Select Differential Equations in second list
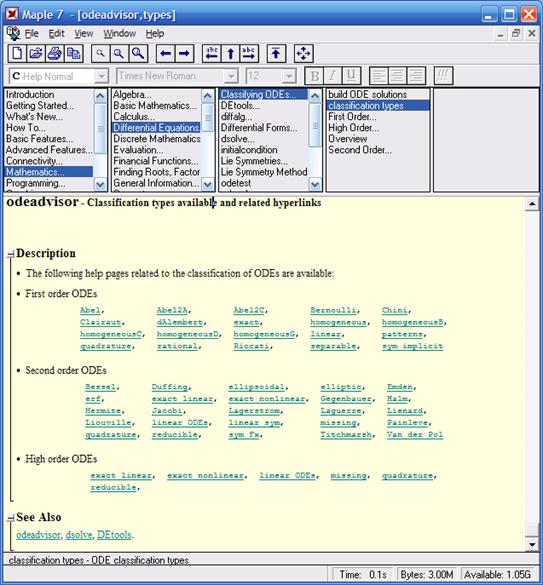This screenshot has height=585, width=543. pos(156,128)
